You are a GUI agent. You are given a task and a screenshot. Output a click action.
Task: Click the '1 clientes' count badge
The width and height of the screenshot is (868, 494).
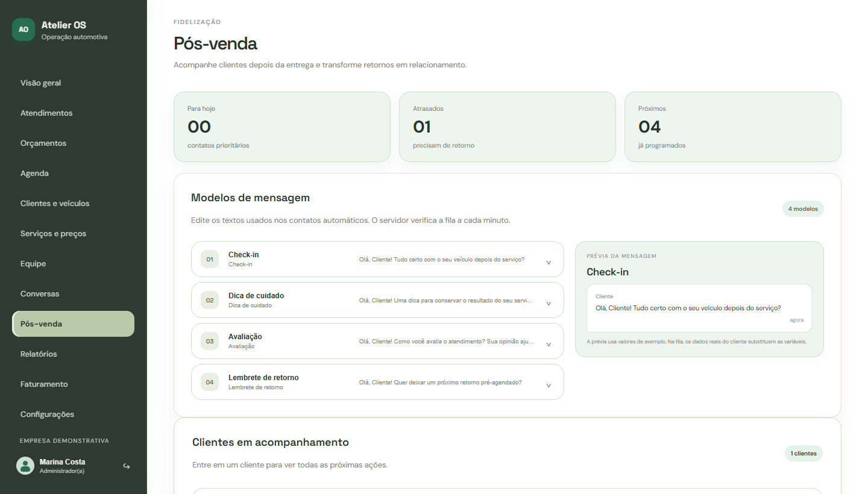pyautogui.click(x=804, y=454)
